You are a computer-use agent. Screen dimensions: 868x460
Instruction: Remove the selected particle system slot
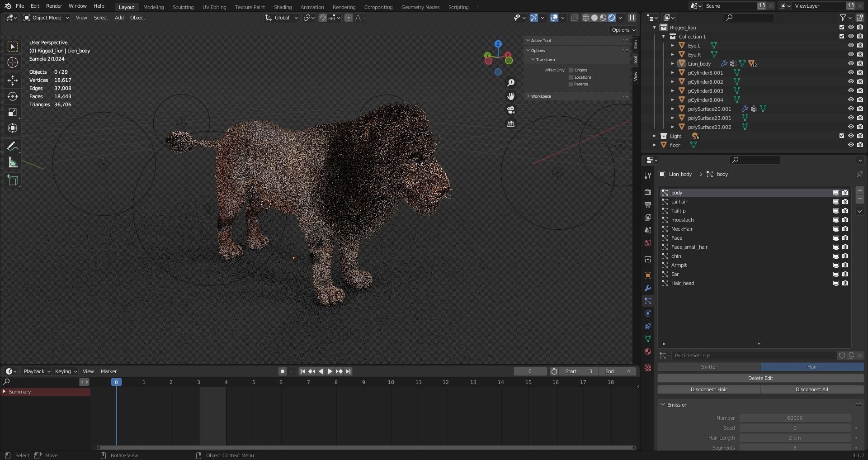point(860,199)
